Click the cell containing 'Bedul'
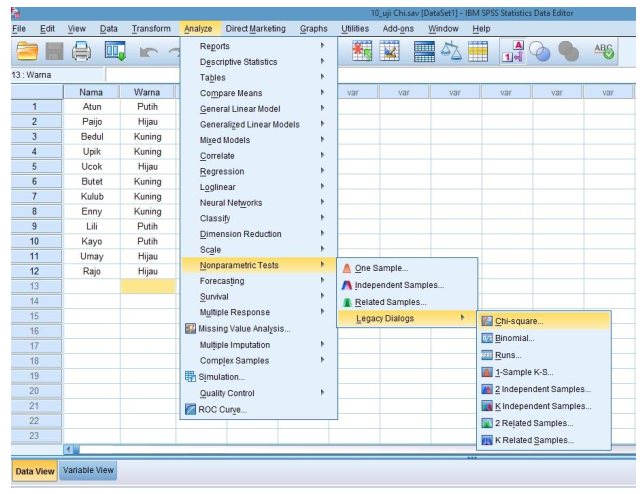Viewport: 643px width, 494px height. pos(92,137)
